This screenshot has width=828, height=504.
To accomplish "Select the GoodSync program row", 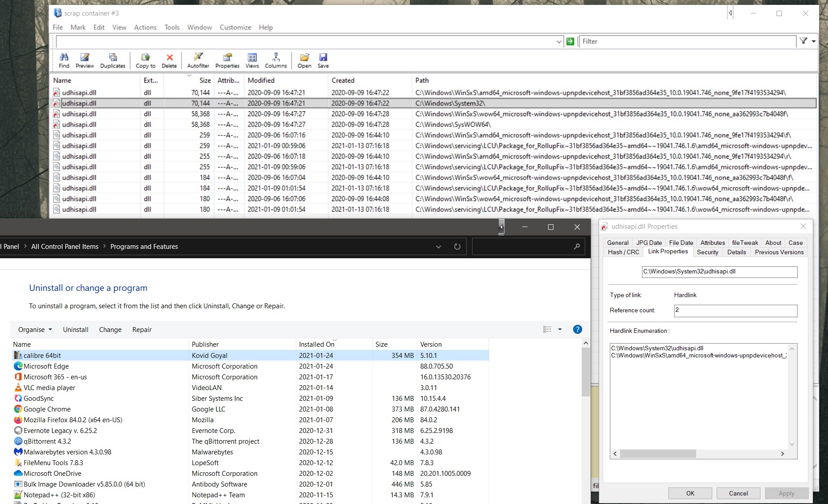I will coord(250,398).
